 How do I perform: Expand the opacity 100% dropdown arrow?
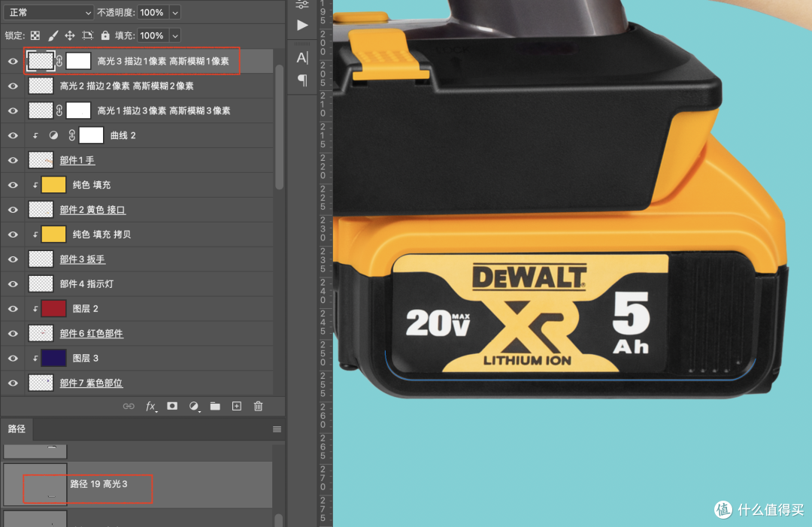(175, 13)
